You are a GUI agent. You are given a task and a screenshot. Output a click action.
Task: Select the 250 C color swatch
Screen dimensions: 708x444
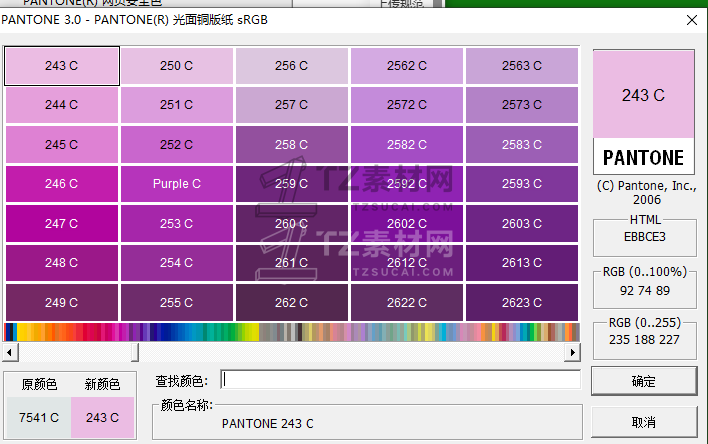click(x=177, y=66)
